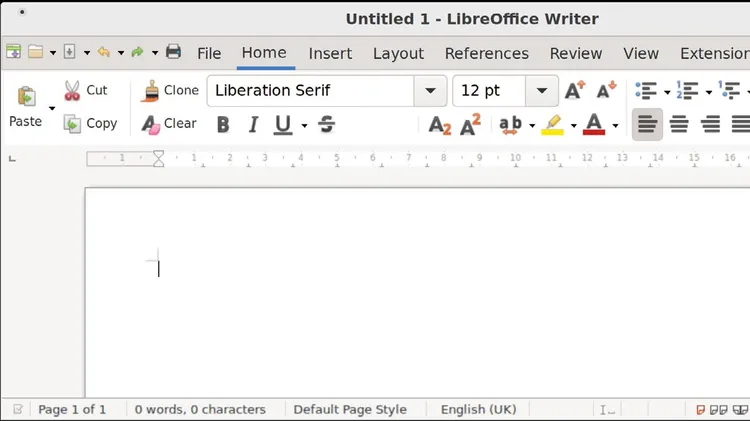
Task: Open the Extension tab
Action: (x=715, y=53)
